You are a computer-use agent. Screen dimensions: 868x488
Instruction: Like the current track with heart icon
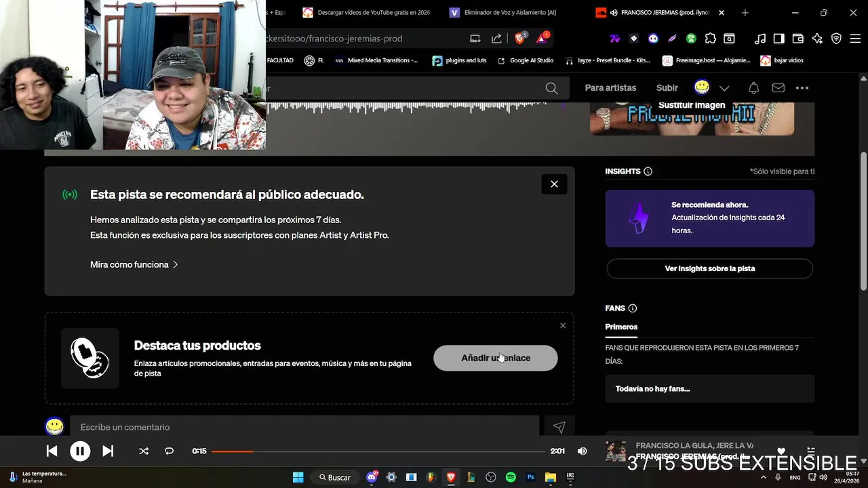[x=781, y=451]
